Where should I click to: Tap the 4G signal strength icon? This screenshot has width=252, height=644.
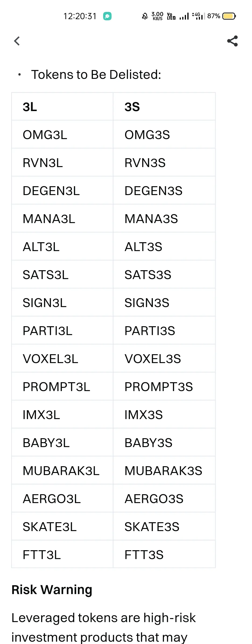(198, 16)
